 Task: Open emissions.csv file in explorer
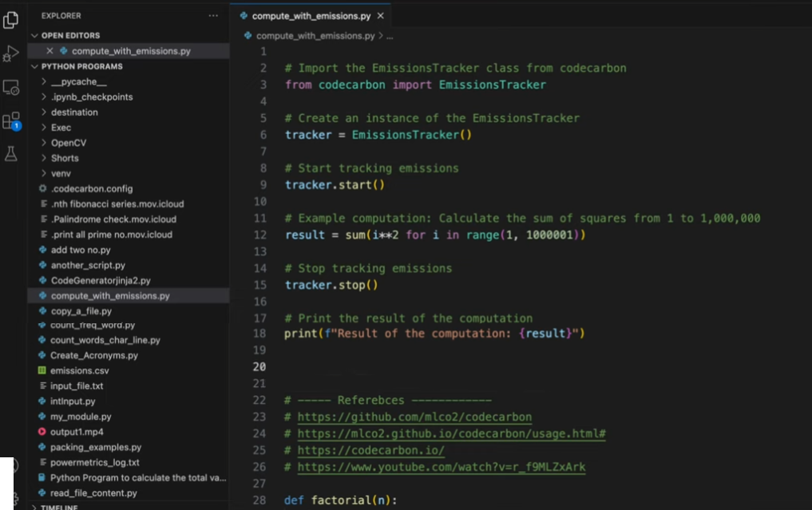click(79, 371)
